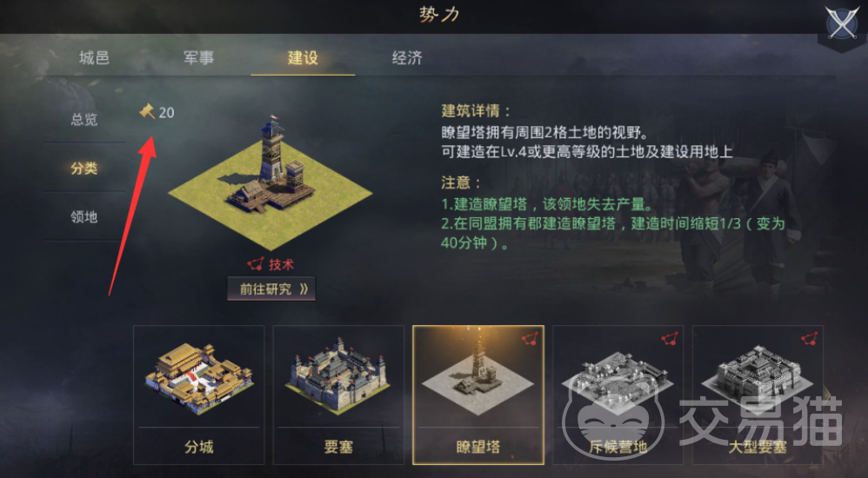Click the hammer icon showing 20
The height and width of the screenshot is (478, 868).
coord(147,112)
